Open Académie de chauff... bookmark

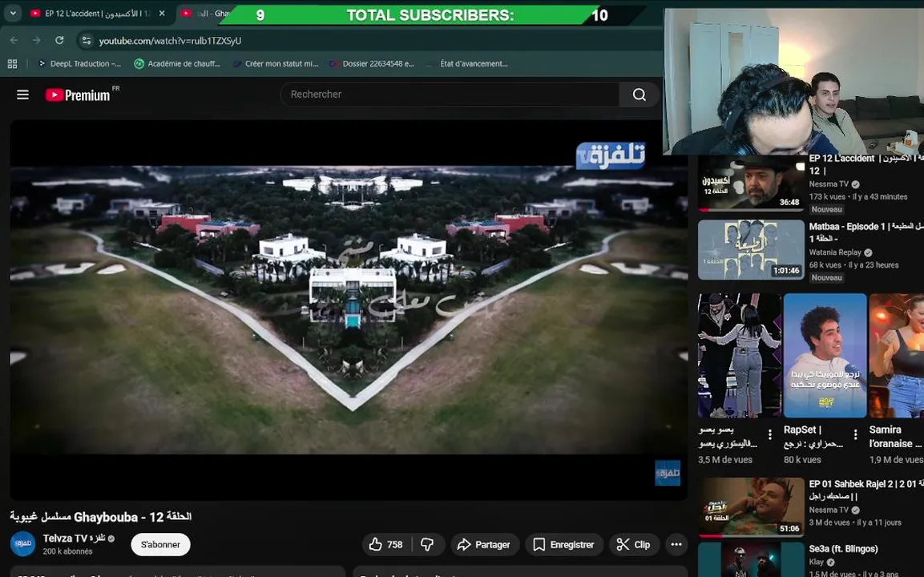[x=177, y=63]
